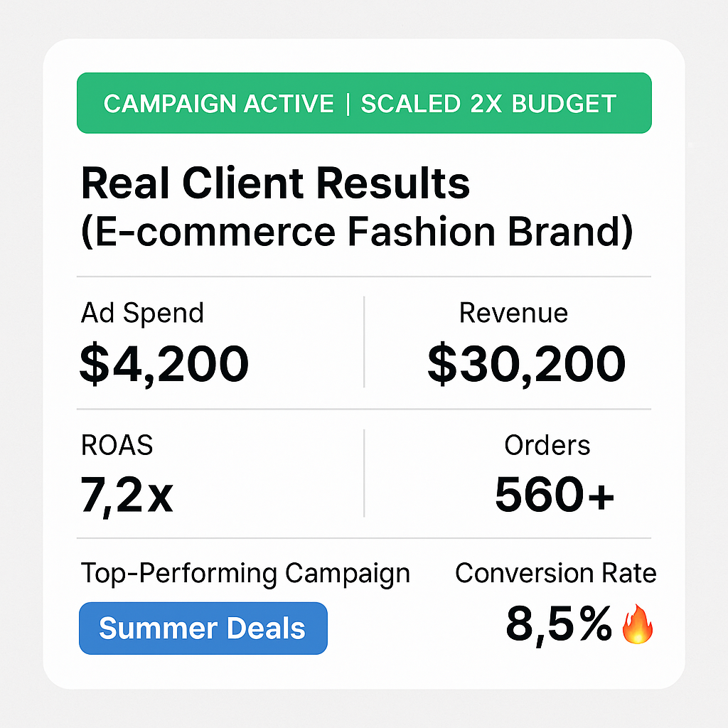728x728 pixels.
Task: Click the vertical bar separator in banner
Action: (x=348, y=104)
